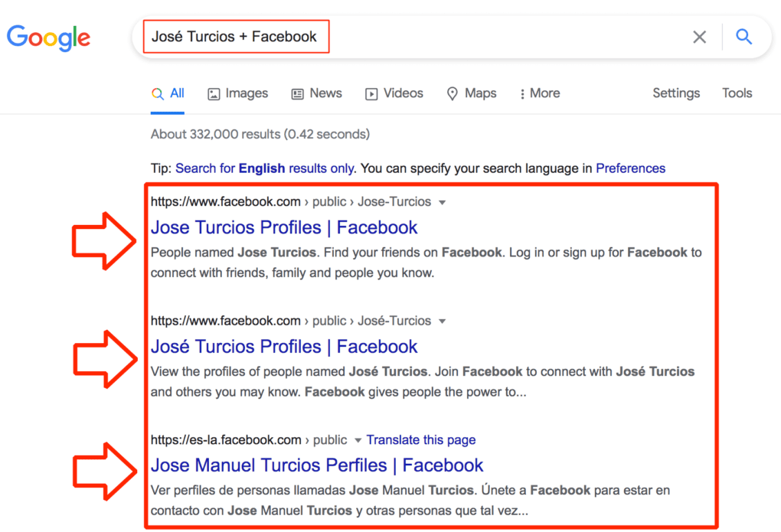Select the All results tab
Image resolution: width=781 pixels, height=532 pixels.
pyautogui.click(x=168, y=93)
